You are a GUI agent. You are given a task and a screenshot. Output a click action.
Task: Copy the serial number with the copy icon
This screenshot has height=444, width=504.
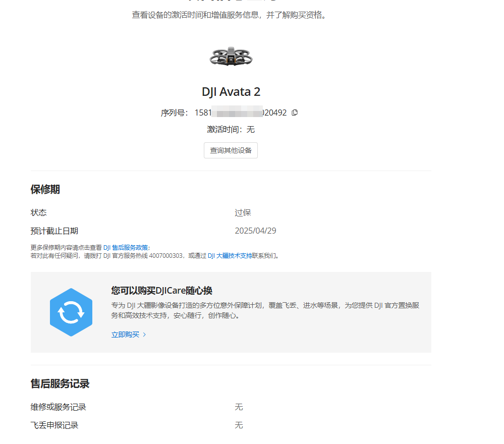[x=295, y=113]
